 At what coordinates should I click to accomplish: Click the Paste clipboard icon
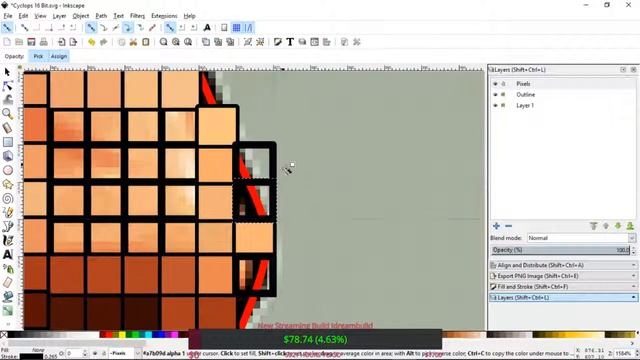pos(146,42)
